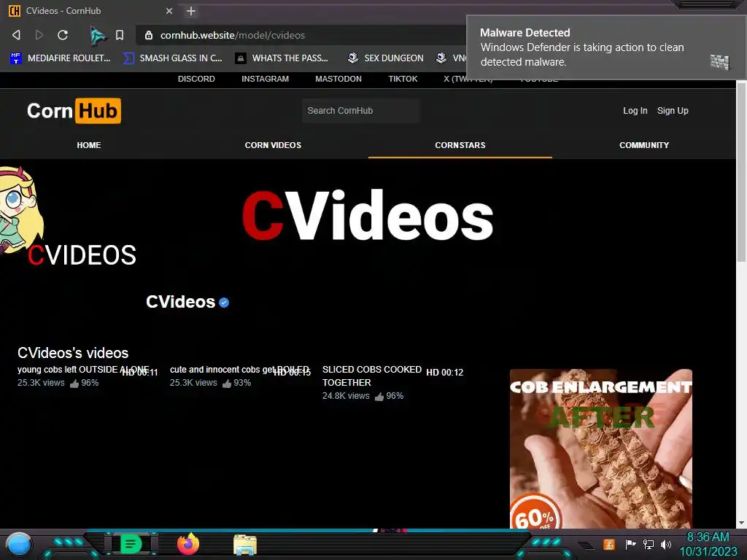Reload the page with the refresh icon
The image size is (747, 560).
pyautogui.click(x=63, y=35)
